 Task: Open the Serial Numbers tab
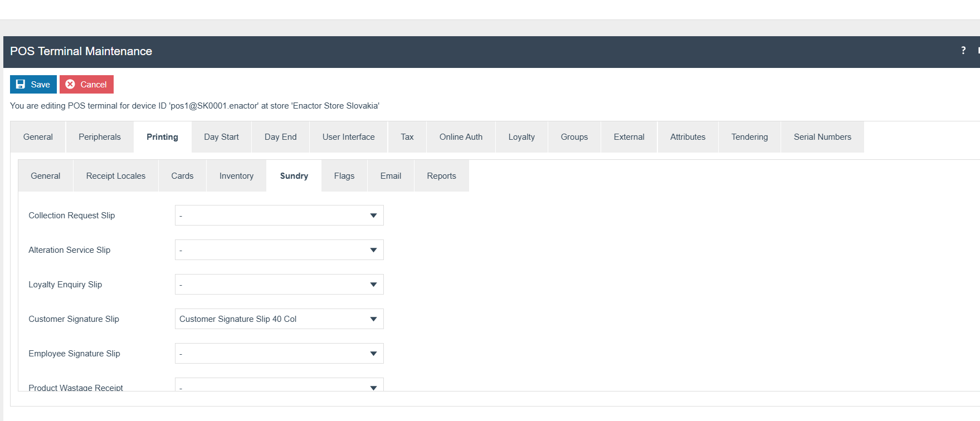coord(822,137)
